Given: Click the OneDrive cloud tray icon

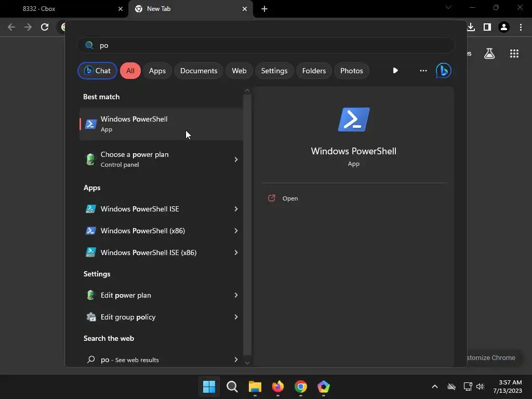Looking at the screenshot, I should (451, 387).
